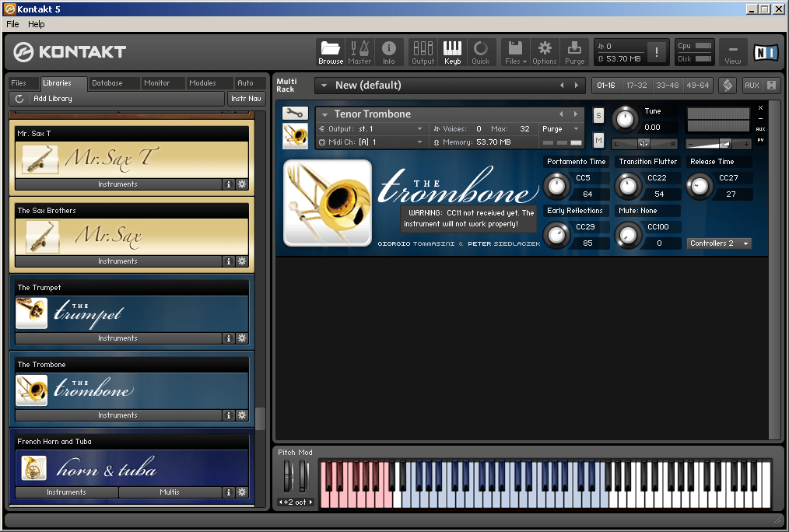Open settings gear for The Trumpet
The image size is (789, 532).
pyautogui.click(x=242, y=338)
